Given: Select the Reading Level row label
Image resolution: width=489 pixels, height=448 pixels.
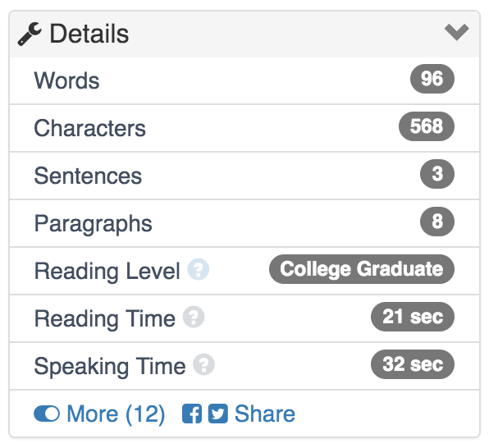Looking at the screenshot, I should (x=107, y=271).
